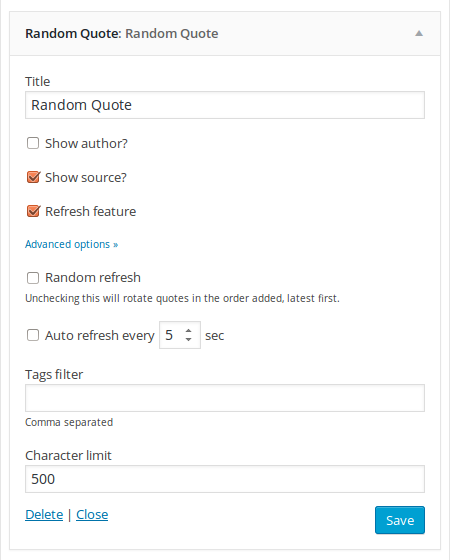Click the Show source? label text
This screenshot has height=560, width=450.
pyautogui.click(x=86, y=178)
